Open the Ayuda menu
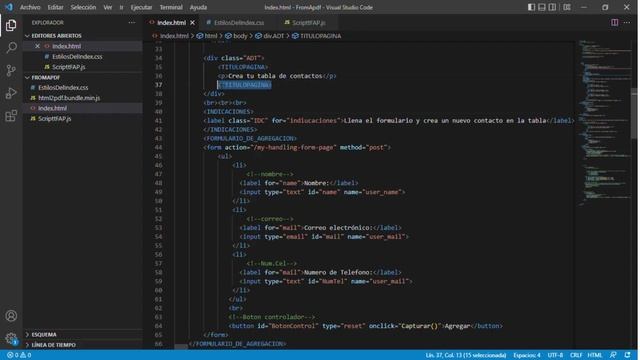Screen dimensions: 640x360 point(198,7)
